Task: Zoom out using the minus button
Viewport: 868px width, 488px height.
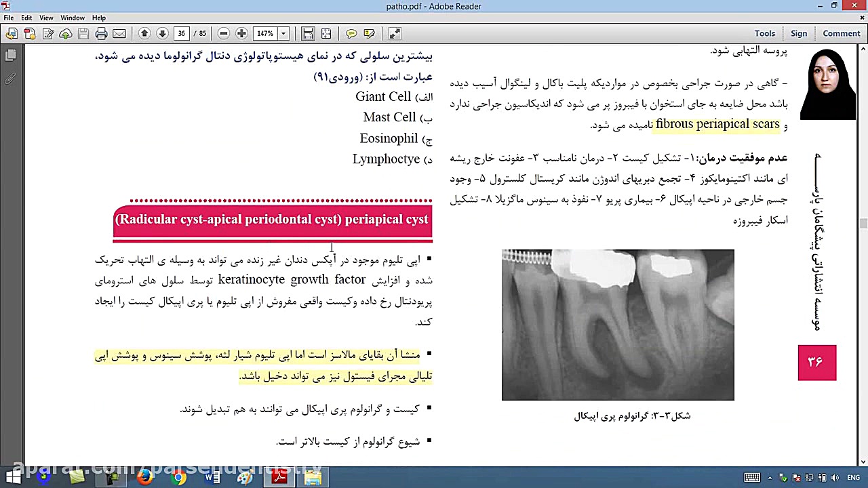Action: [223, 33]
